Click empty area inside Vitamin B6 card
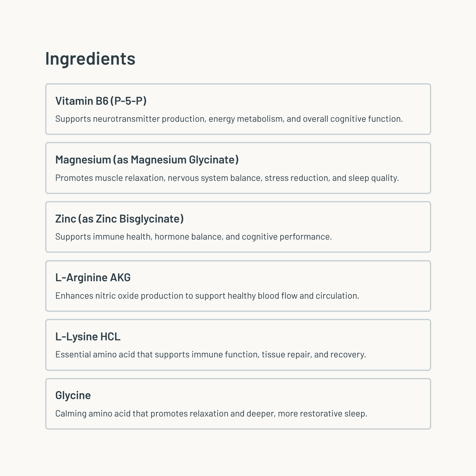The width and height of the screenshot is (476, 476). pyautogui.click(x=288, y=101)
